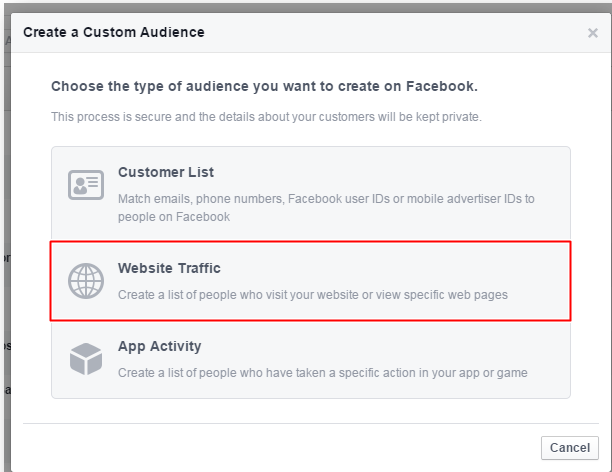Click the App Activity cube icon
Image resolution: width=612 pixels, height=472 pixels.
86,357
